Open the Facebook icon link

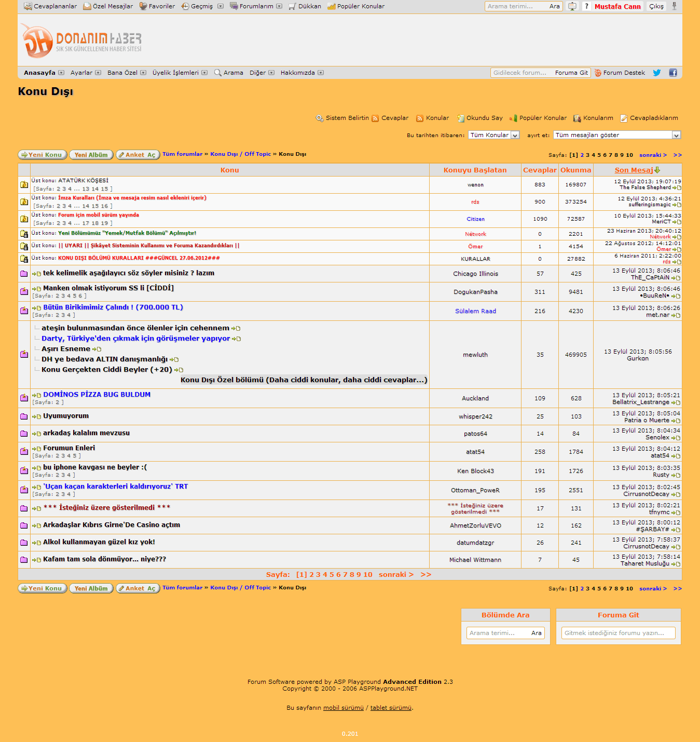click(673, 73)
